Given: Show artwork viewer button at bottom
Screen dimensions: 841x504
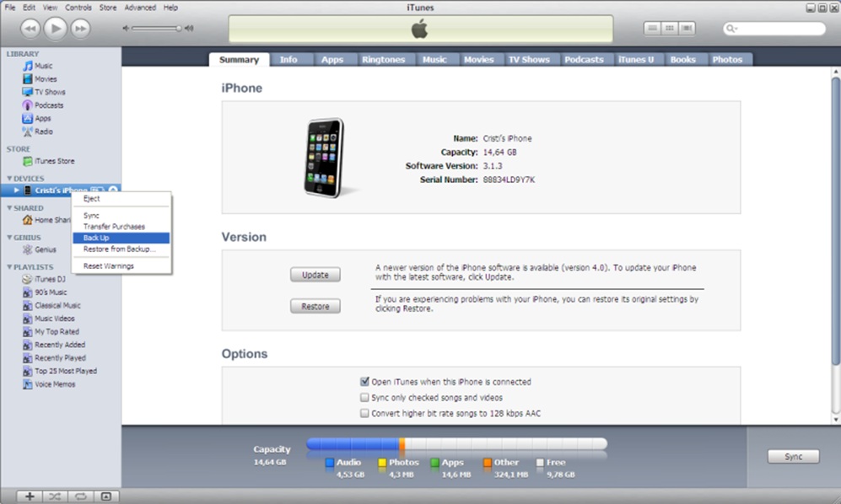Looking at the screenshot, I should click(x=106, y=496).
